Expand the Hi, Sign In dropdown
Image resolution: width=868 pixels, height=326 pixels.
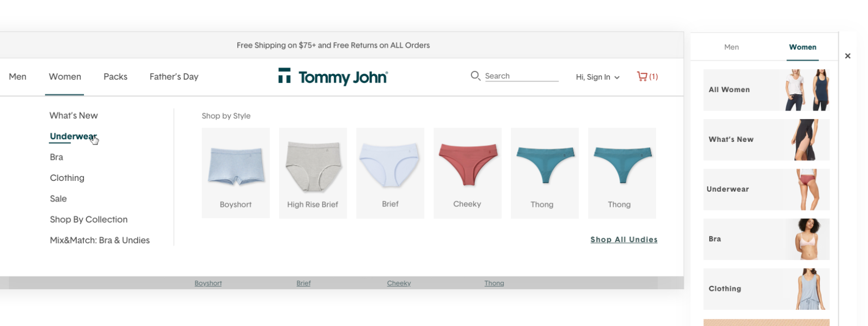[598, 77]
